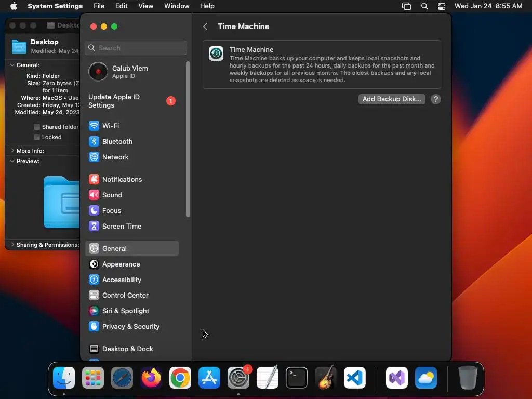
Task: Open the Apple menu
Action: coord(14,6)
